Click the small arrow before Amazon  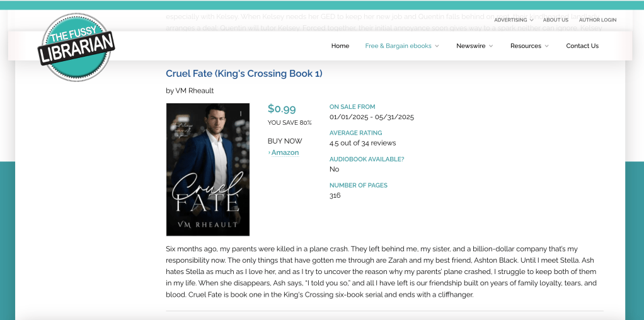[x=269, y=153]
